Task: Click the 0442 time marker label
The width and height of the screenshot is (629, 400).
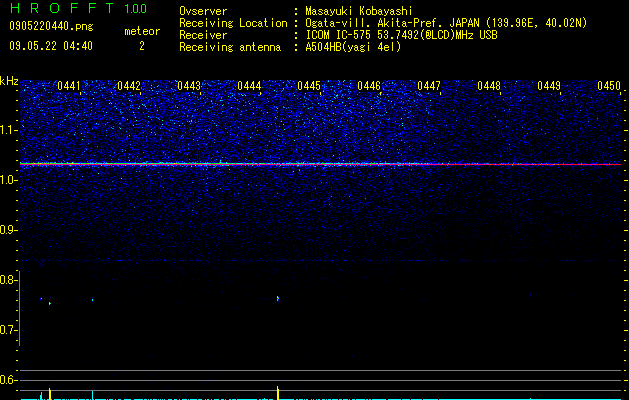Action: point(129,86)
